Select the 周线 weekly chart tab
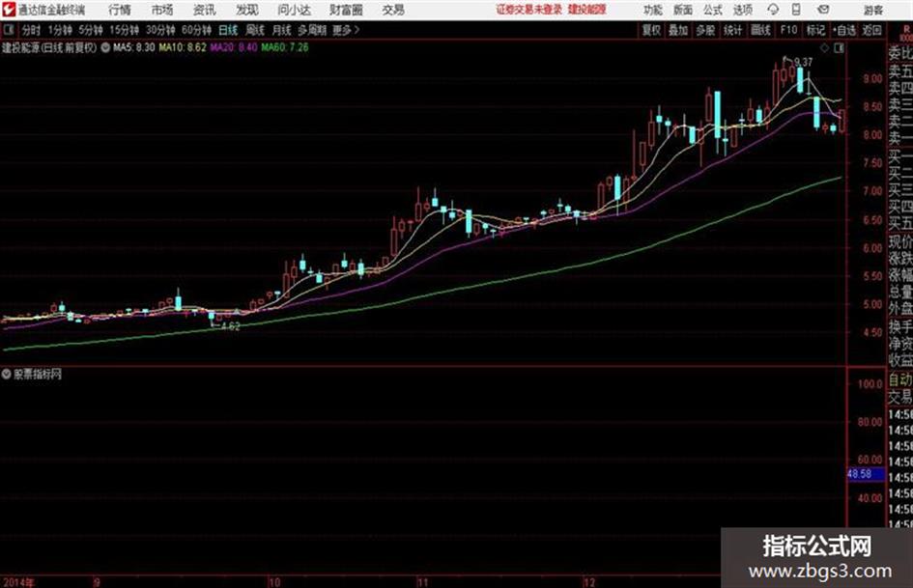The image size is (913, 588). point(255,30)
